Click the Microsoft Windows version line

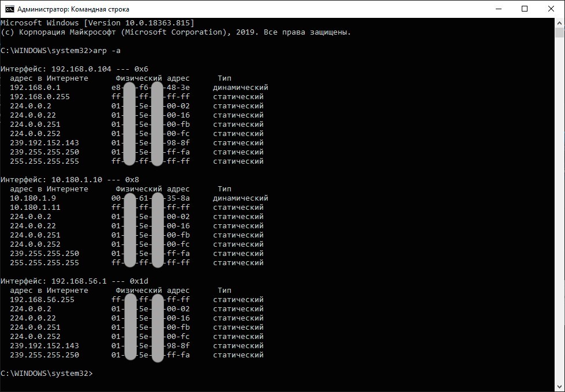point(97,22)
